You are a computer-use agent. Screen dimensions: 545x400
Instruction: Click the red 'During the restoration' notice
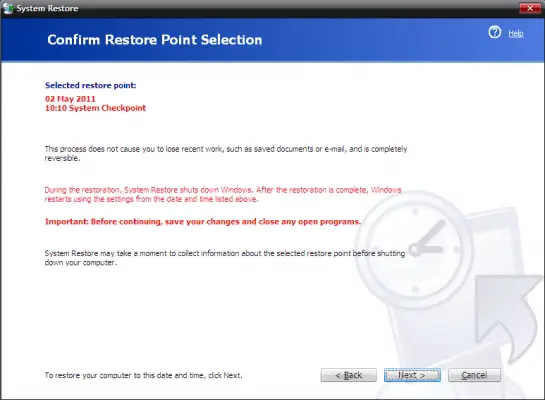coord(223,195)
